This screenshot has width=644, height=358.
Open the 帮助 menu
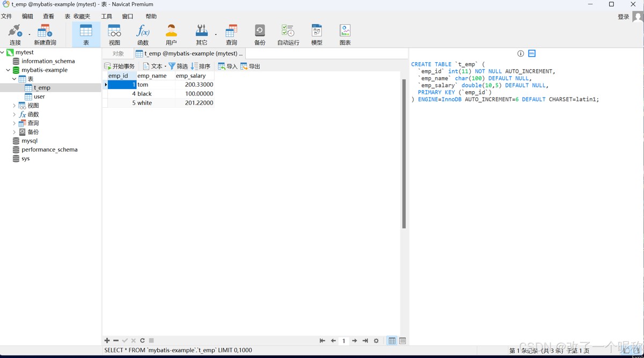tap(151, 17)
